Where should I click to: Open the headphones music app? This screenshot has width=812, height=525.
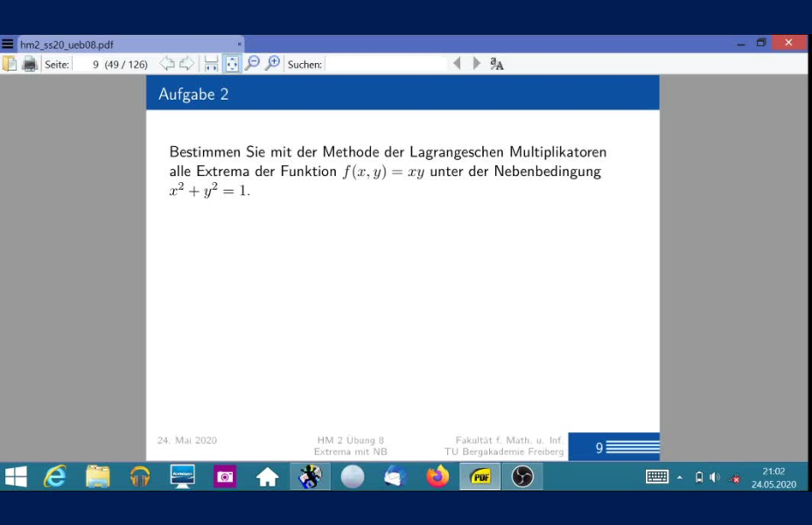click(140, 476)
